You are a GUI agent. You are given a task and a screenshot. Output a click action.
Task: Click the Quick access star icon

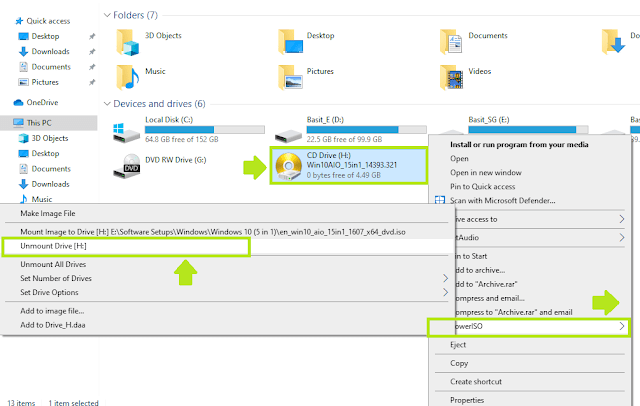19,21
